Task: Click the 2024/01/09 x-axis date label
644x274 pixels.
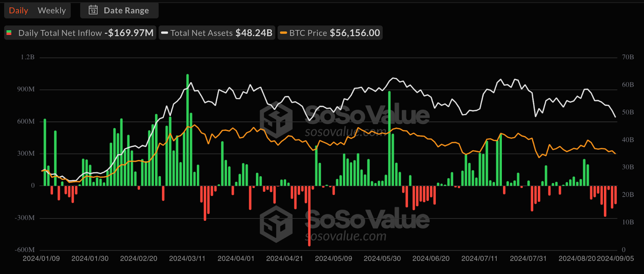Action: (x=41, y=259)
